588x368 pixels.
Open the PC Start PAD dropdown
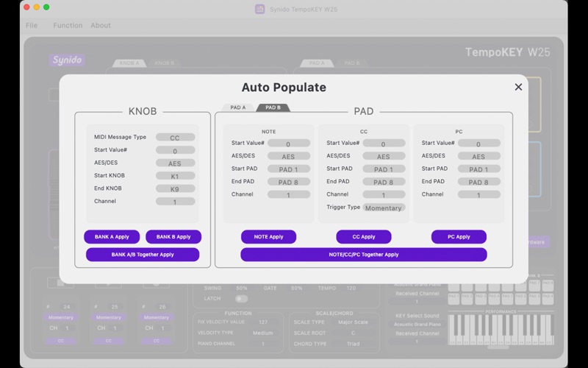click(x=479, y=169)
